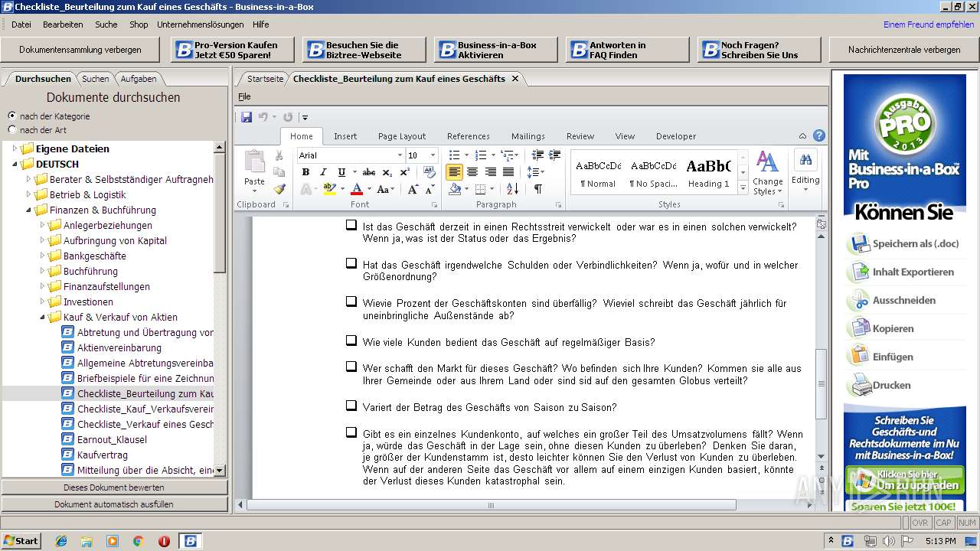Click 'Dieses Dokument bewerten' button
The height and width of the screenshot is (551, 980).
coord(114,487)
